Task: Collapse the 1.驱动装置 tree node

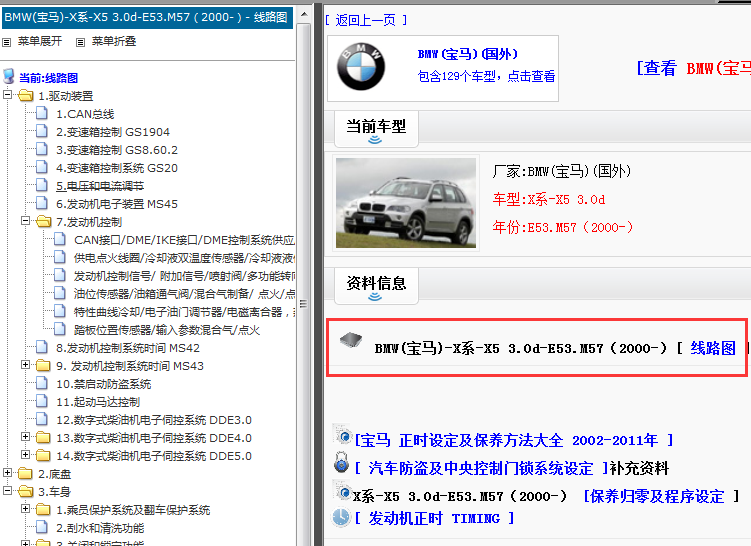Action: [x=7, y=95]
